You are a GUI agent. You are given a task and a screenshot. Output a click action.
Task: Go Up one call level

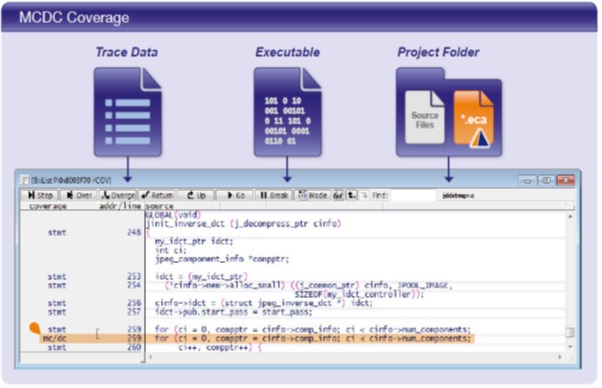point(196,195)
